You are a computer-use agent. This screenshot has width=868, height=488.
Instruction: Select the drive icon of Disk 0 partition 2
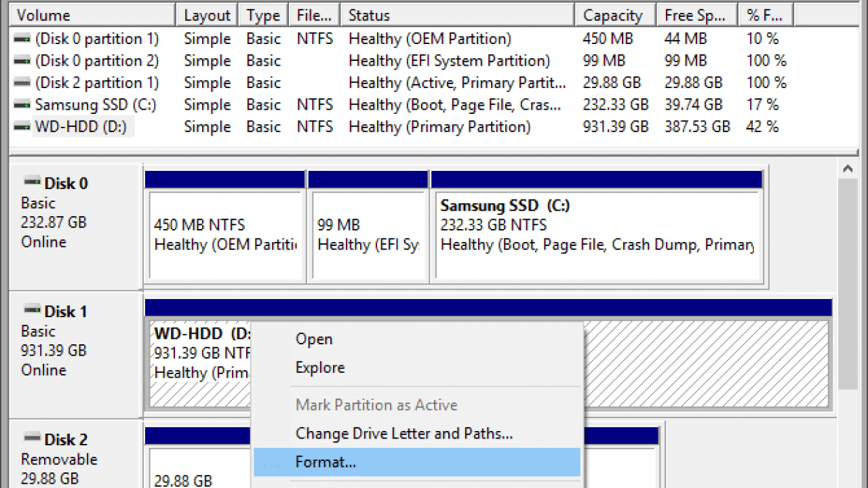[x=22, y=61]
